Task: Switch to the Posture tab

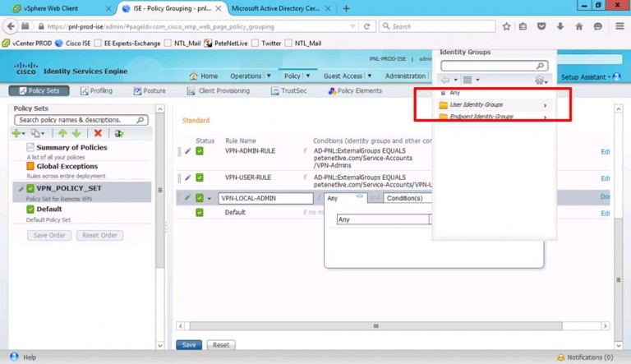Action: click(150, 90)
